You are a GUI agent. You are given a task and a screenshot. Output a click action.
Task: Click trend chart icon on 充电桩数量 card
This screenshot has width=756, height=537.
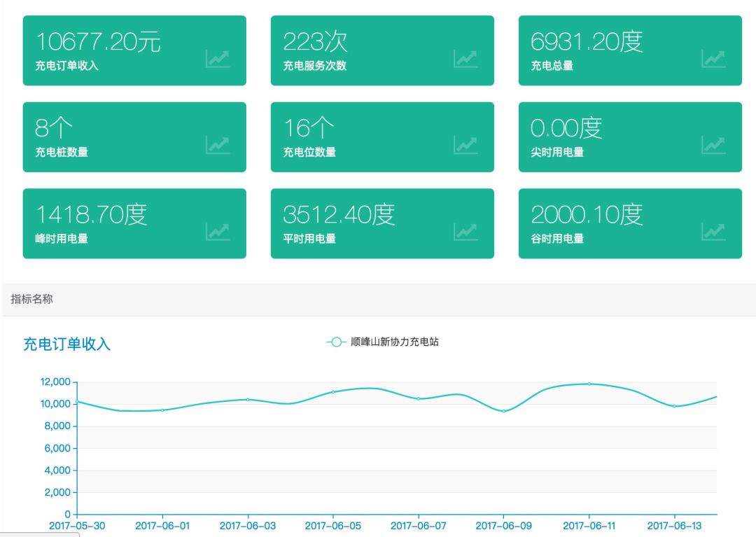(218, 145)
